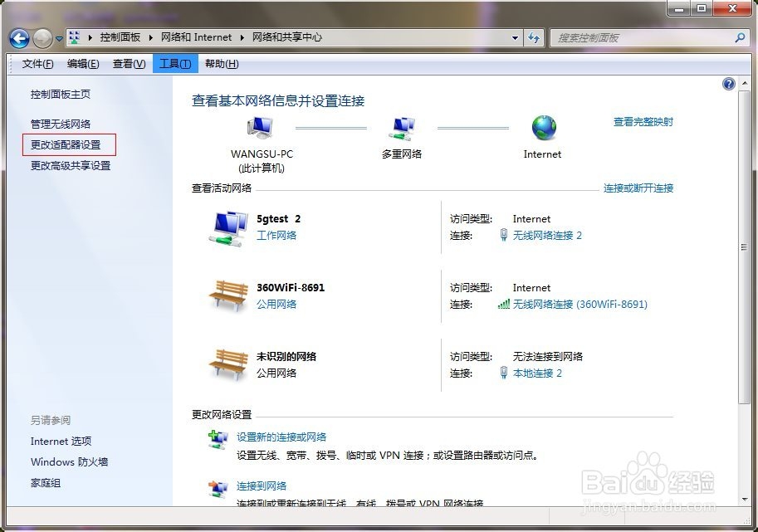Image resolution: width=758 pixels, height=532 pixels.
Task: Open the help question mark icon
Action: (x=728, y=83)
